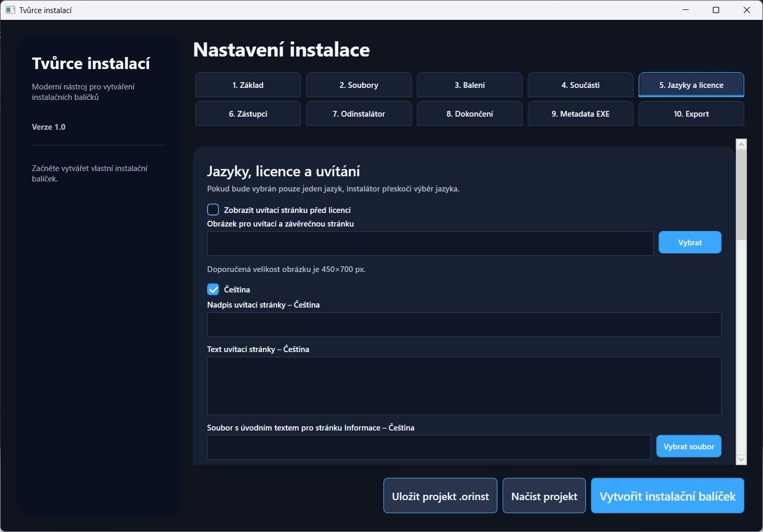
Task: Click the Doporučená velikost obrázku hint text
Action: (x=286, y=269)
